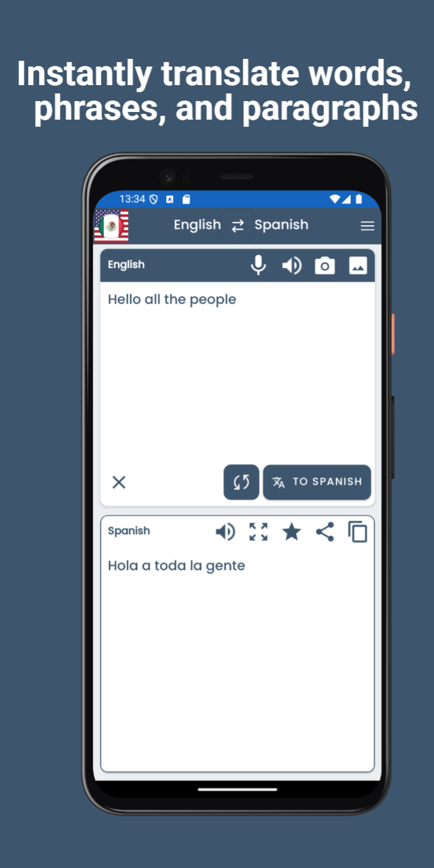Click the app flag logo
This screenshot has width=434, height=868.
(111, 226)
